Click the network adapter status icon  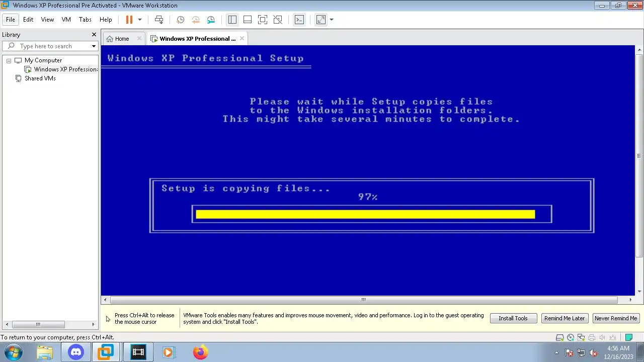[x=581, y=337]
